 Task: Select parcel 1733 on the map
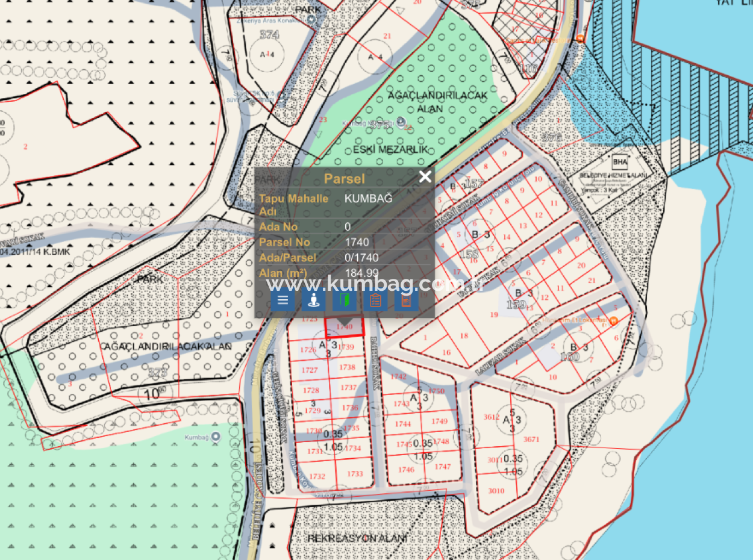(x=355, y=474)
